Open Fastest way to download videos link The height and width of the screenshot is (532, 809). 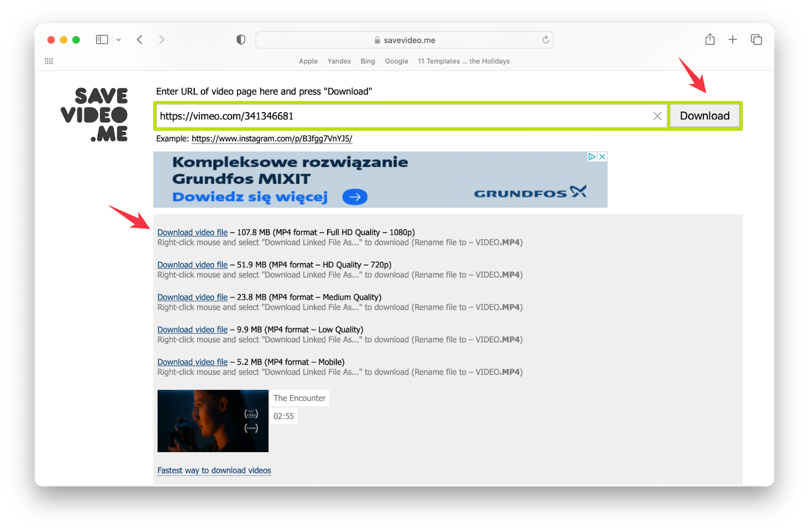pos(214,470)
